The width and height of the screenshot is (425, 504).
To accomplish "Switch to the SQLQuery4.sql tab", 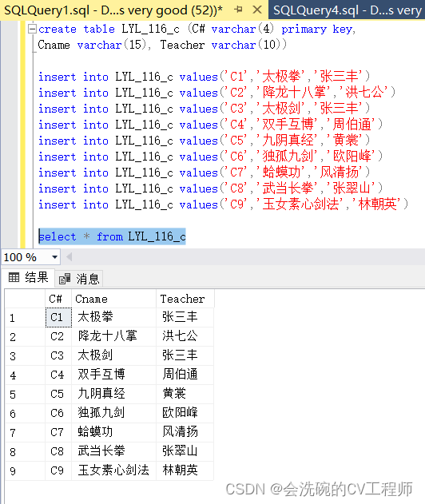I will [x=347, y=10].
